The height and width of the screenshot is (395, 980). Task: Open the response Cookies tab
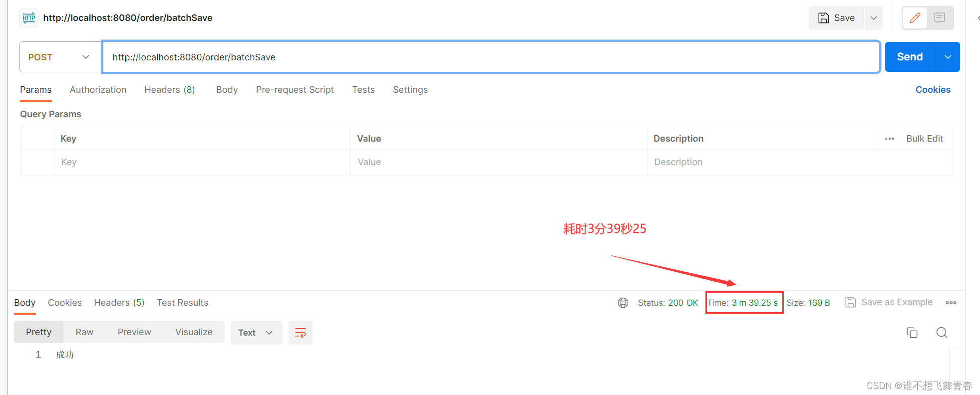65,303
